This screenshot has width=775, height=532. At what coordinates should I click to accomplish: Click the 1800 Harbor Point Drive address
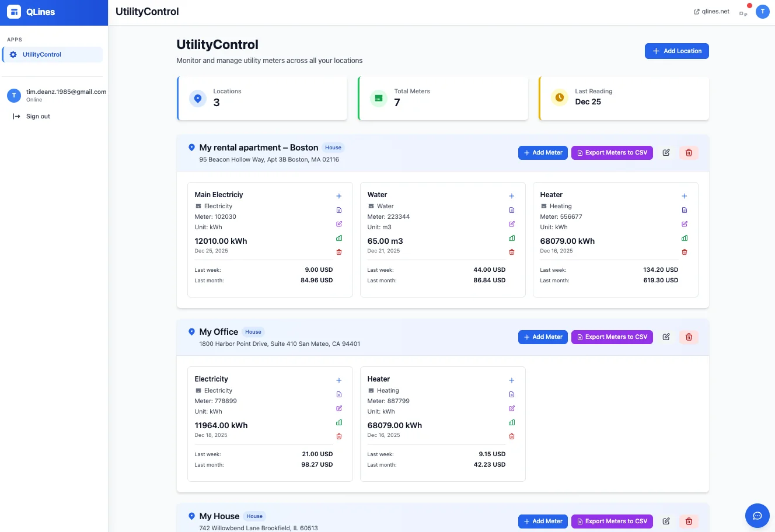click(x=280, y=344)
